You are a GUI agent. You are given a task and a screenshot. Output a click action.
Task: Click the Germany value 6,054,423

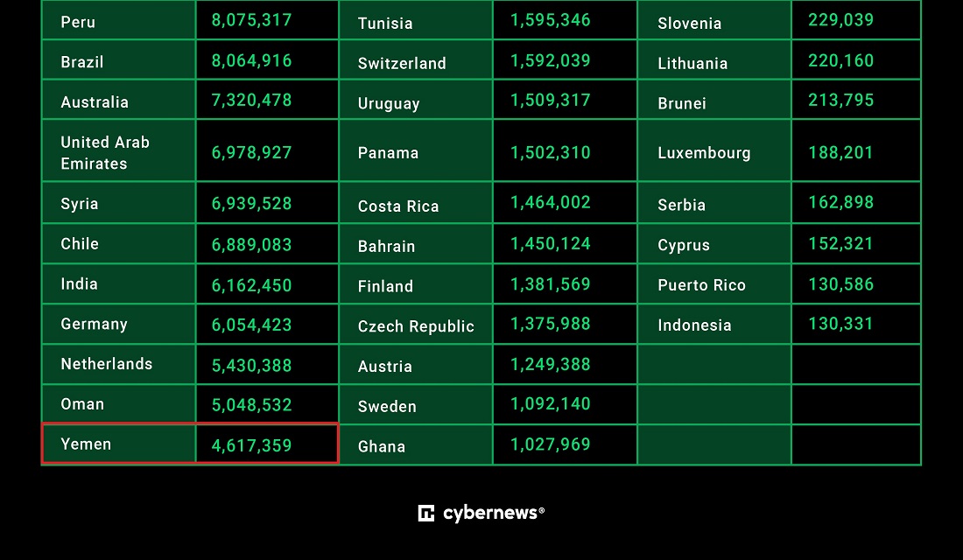(252, 325)
